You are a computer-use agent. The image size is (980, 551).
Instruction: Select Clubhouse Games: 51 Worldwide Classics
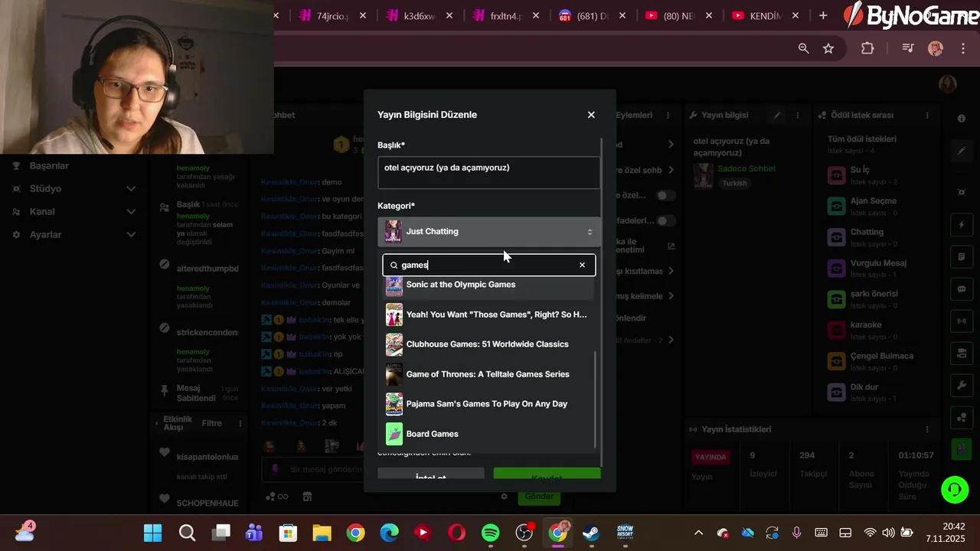click(488, 344)
